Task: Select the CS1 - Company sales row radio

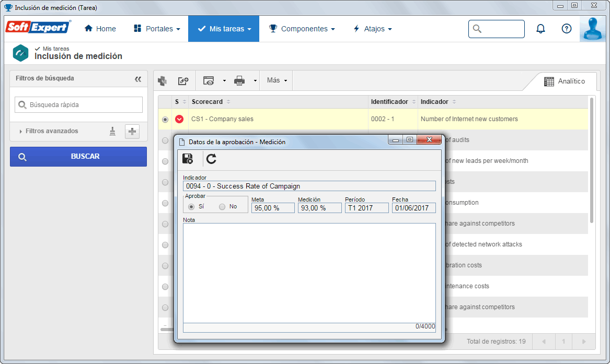Action: point(165,119)
